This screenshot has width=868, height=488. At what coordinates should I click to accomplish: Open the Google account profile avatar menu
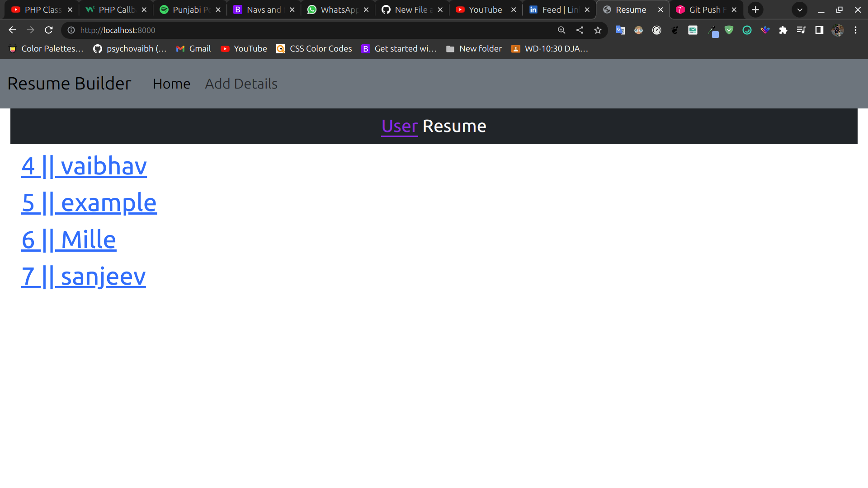pyautogui.click(x=839, y=30)
